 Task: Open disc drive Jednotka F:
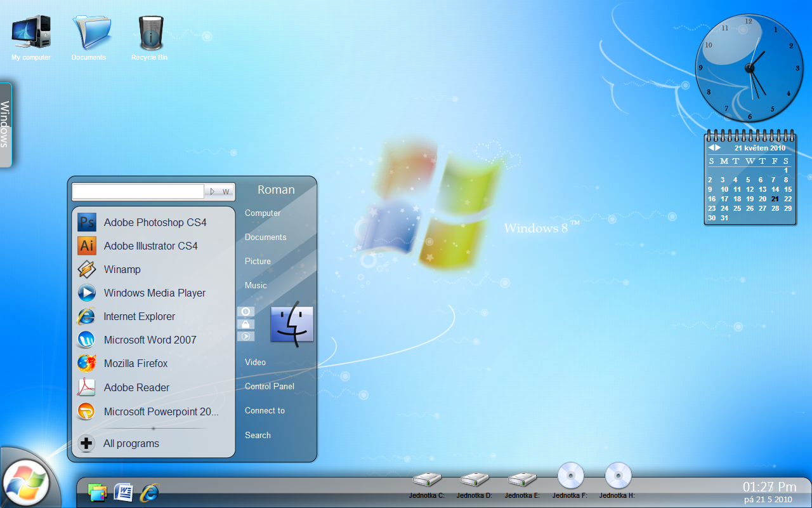click(570, 480)
